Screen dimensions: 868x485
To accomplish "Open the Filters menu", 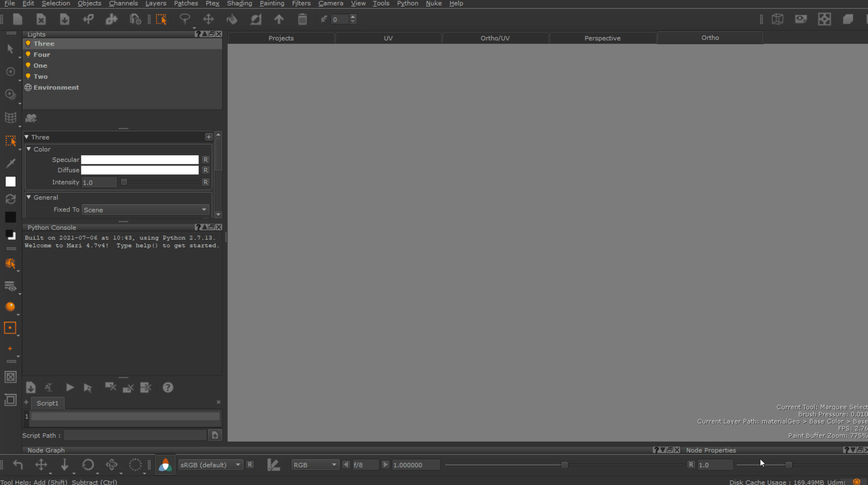I will [301, 4].
